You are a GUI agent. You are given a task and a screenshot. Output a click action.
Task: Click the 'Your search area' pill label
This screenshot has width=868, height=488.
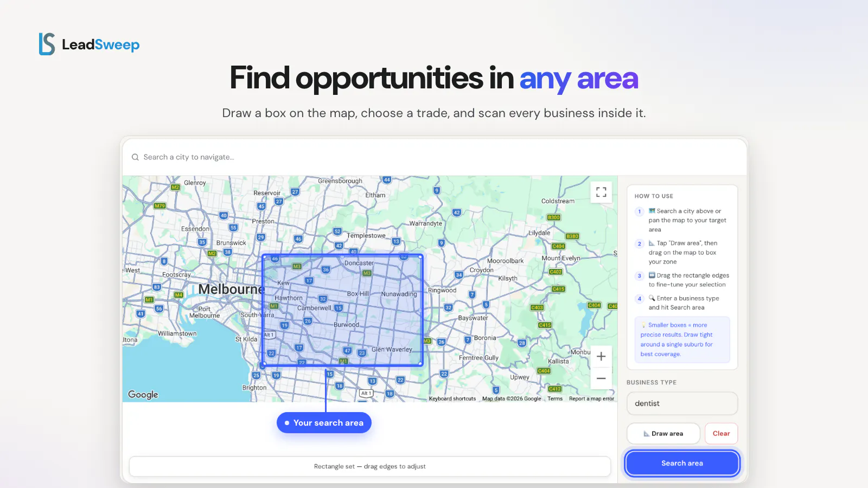coord(324,423)
